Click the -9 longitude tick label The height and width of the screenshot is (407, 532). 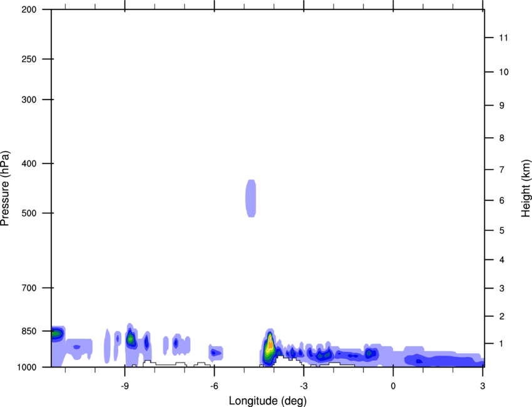point(125,386)
